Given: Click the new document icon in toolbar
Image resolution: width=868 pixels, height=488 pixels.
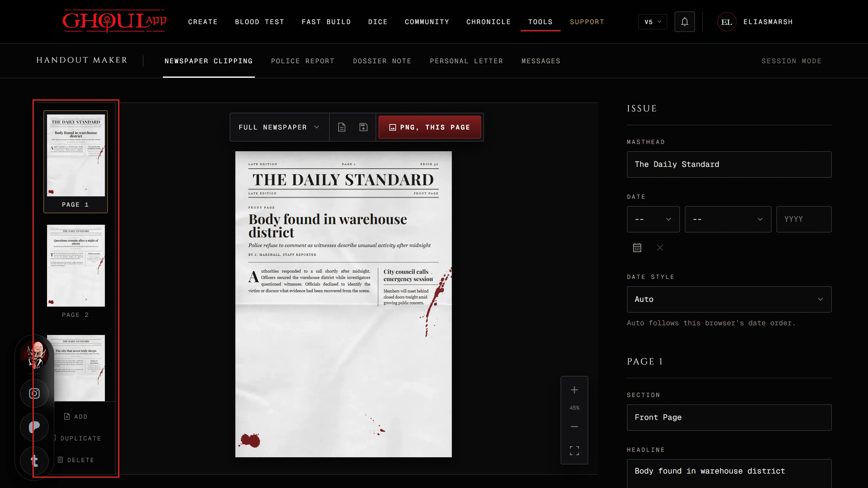Looking at the screenshot, I should coord(342,127).
